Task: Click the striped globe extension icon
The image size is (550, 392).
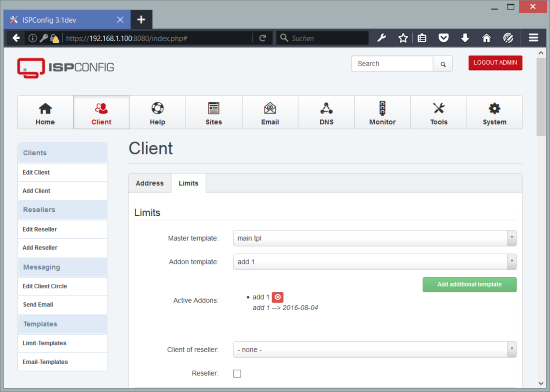Action: click(508, 38)
